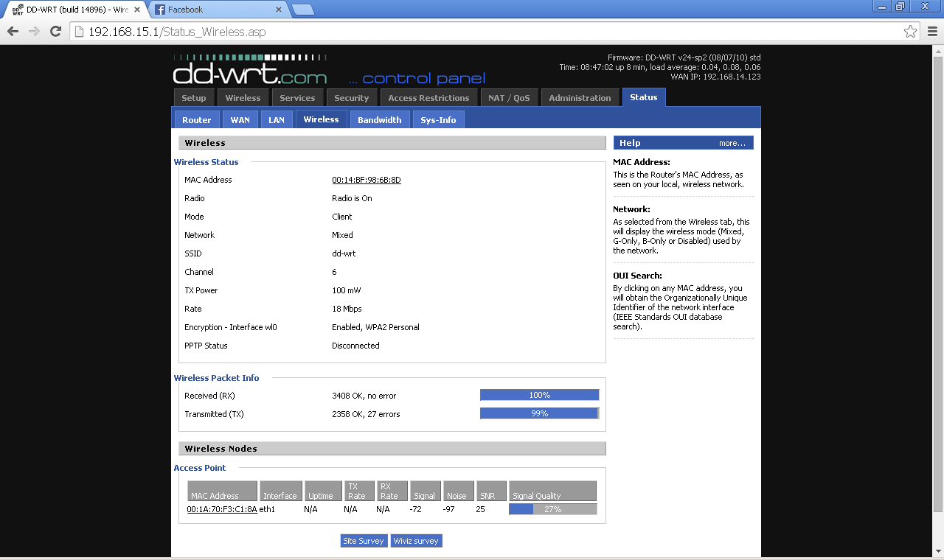Close the Facebook browser tab

279,10
